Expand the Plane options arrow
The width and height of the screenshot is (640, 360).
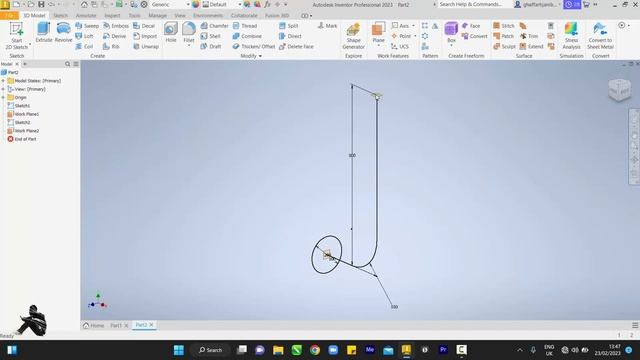click(378, 45)
